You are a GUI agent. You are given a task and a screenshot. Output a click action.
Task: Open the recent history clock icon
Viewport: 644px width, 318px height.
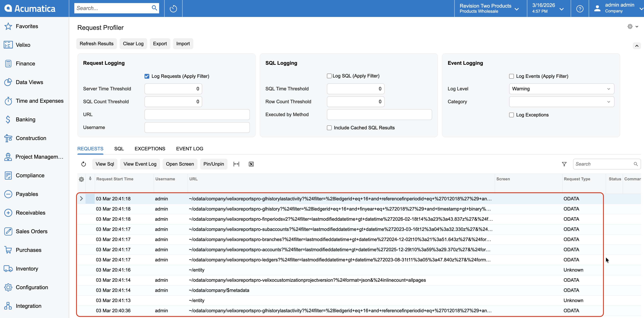(x=173, y=9)
